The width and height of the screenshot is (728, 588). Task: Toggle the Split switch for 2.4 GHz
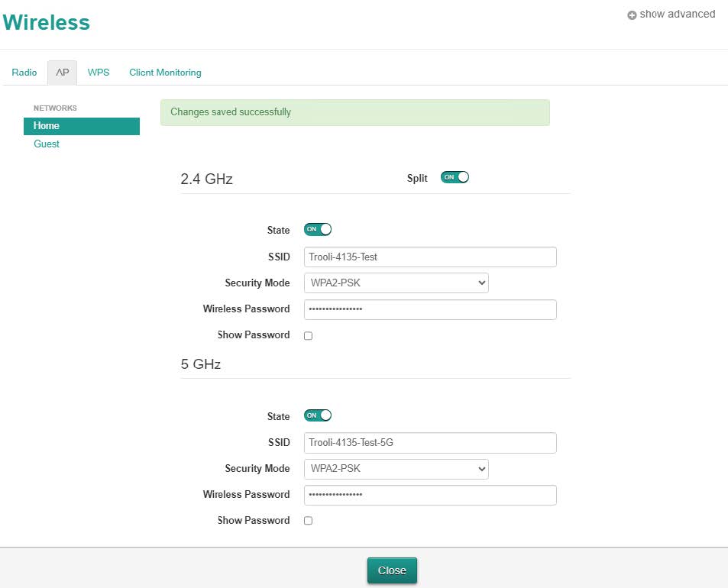(x=454, y=176)
